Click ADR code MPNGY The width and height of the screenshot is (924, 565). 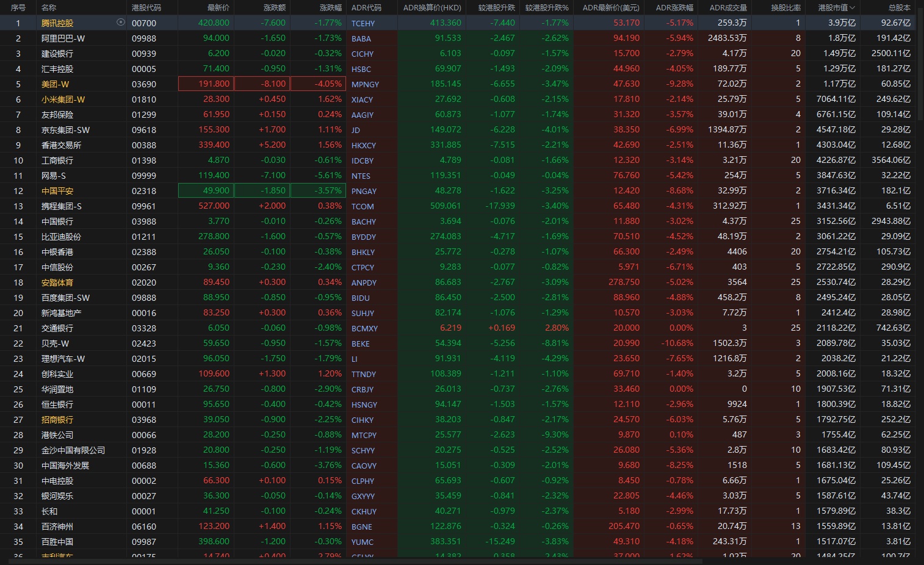click(365, 84)
